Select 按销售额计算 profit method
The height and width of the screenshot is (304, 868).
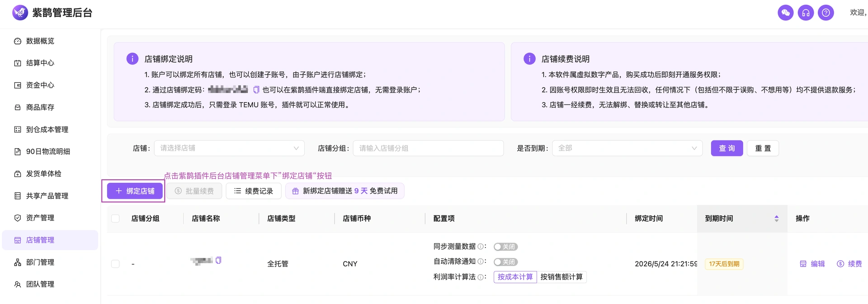click(561, 277)
